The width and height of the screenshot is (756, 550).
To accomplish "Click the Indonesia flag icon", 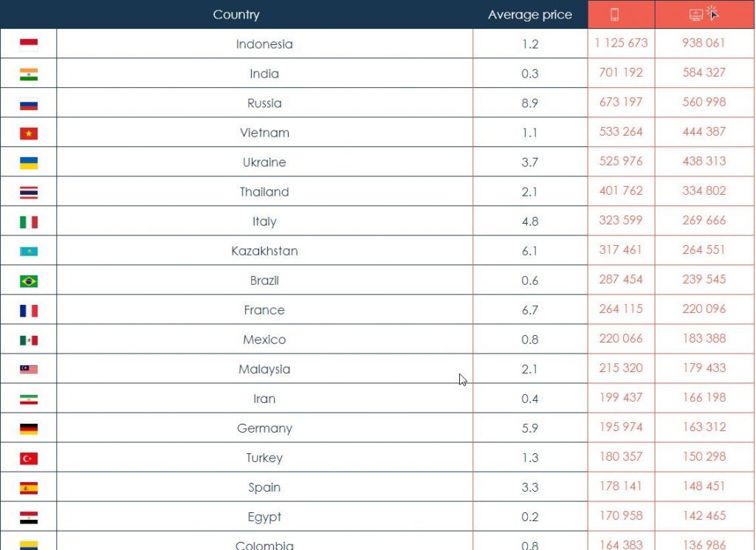I will click(29, 44).
